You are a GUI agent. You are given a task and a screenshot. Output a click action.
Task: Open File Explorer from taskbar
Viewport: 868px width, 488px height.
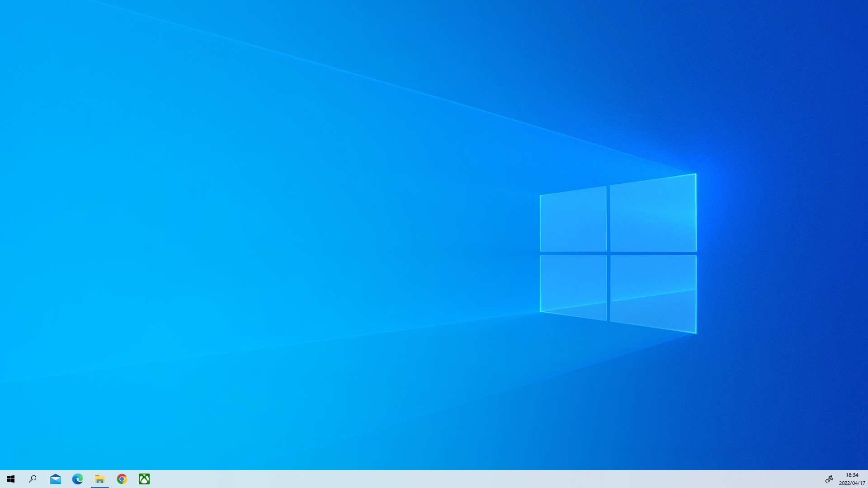coord(100,479)
